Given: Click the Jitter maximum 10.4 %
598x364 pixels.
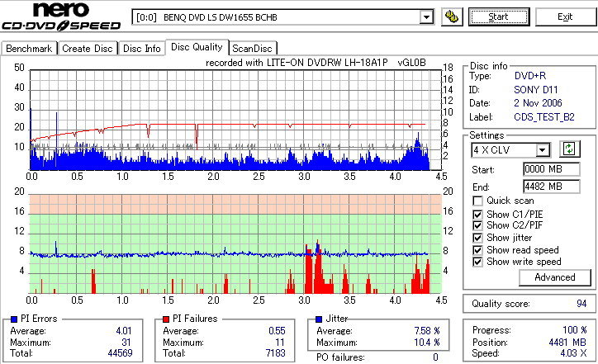Looking at the screenshot, I should point(427,343).
